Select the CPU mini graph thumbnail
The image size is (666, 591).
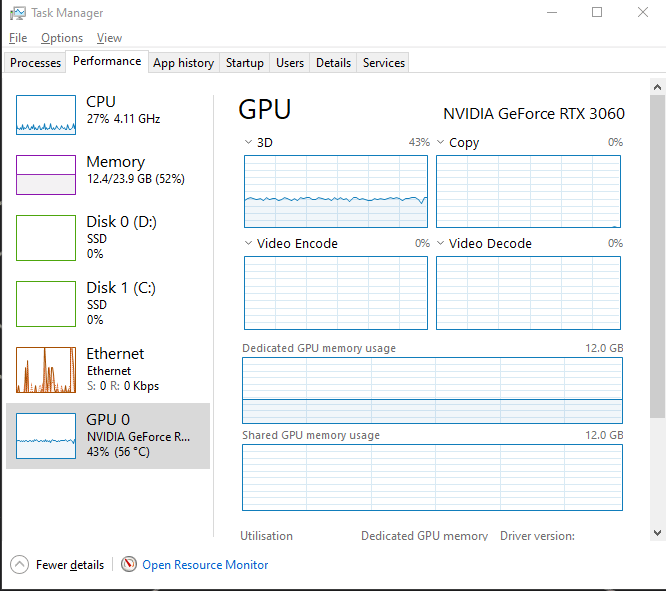[x=46, y=115]
